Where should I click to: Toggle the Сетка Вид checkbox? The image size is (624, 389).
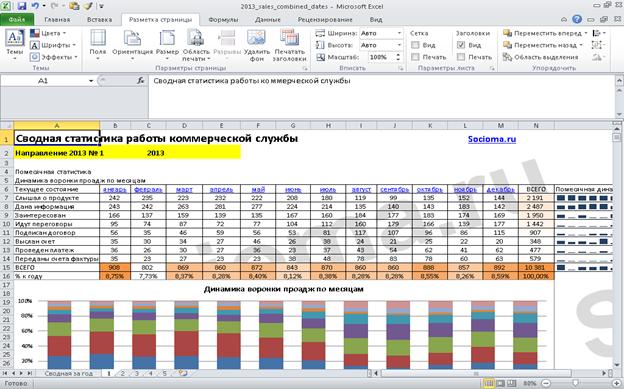(415, 45)
